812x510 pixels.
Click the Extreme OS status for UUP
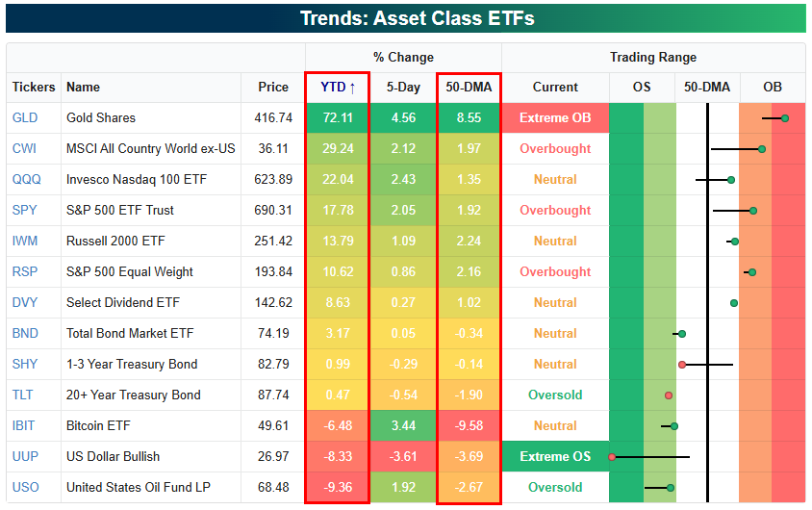point(555,456)
